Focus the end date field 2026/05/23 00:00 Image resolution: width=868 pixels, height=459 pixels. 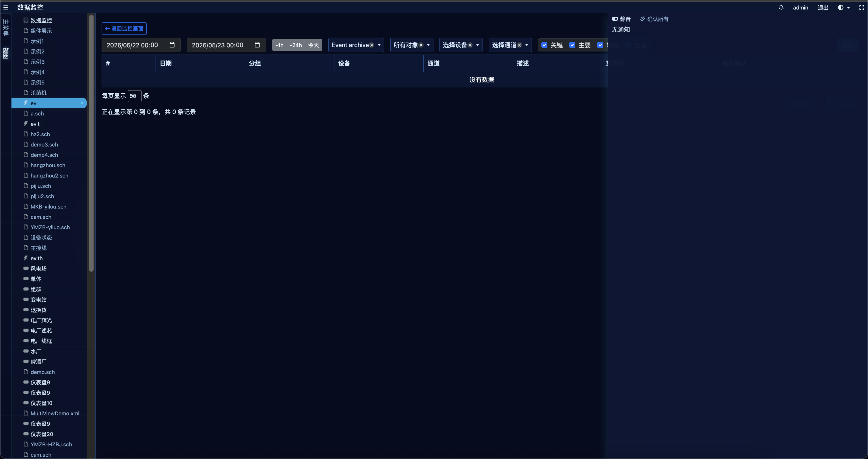226,45
